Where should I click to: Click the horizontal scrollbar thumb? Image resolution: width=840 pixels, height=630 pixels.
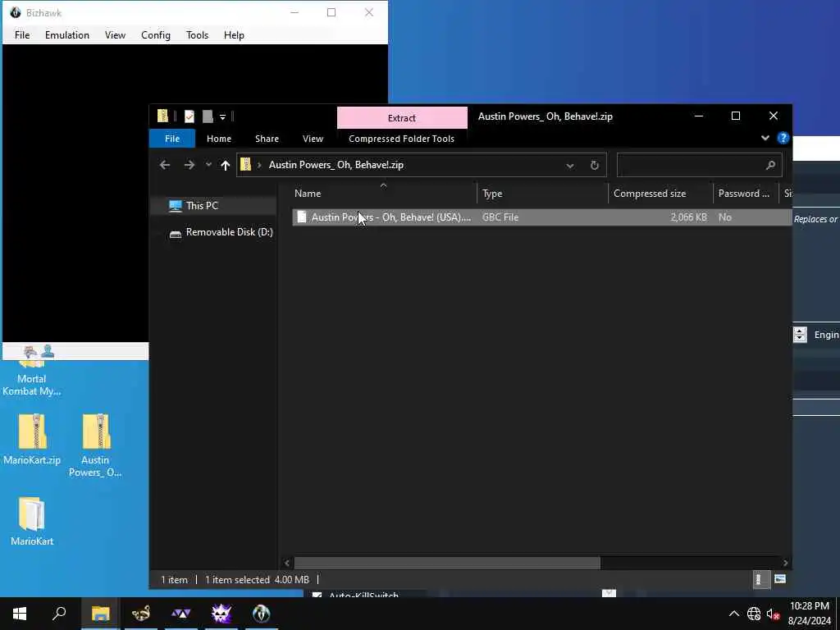click(447, 563)
